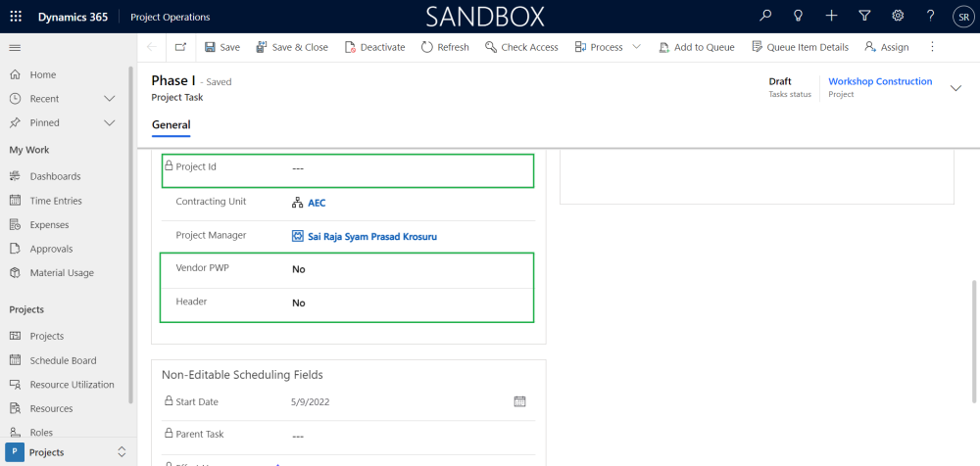Click the Project Operations app name
This screenshot has width=980, height=466.
pos(170,17)
